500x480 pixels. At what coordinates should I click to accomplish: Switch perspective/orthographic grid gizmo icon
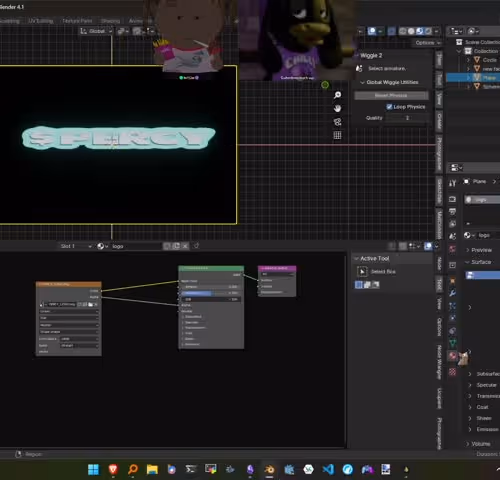(337, 135)
